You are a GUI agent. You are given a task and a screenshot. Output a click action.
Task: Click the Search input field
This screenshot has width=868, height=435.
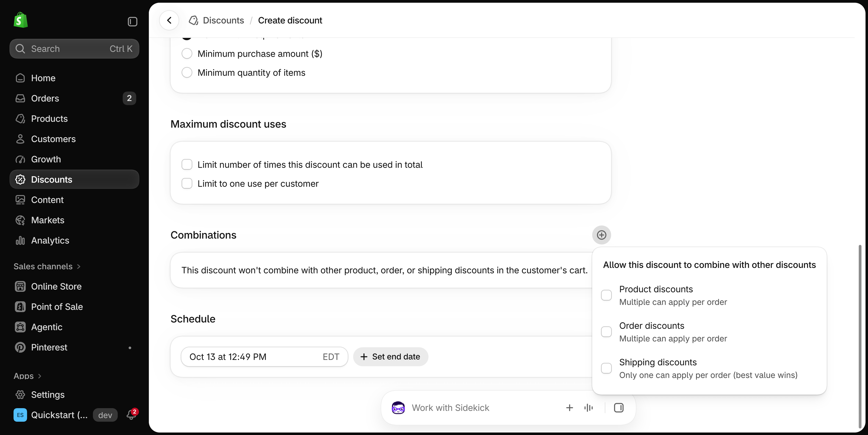[74, 49]
